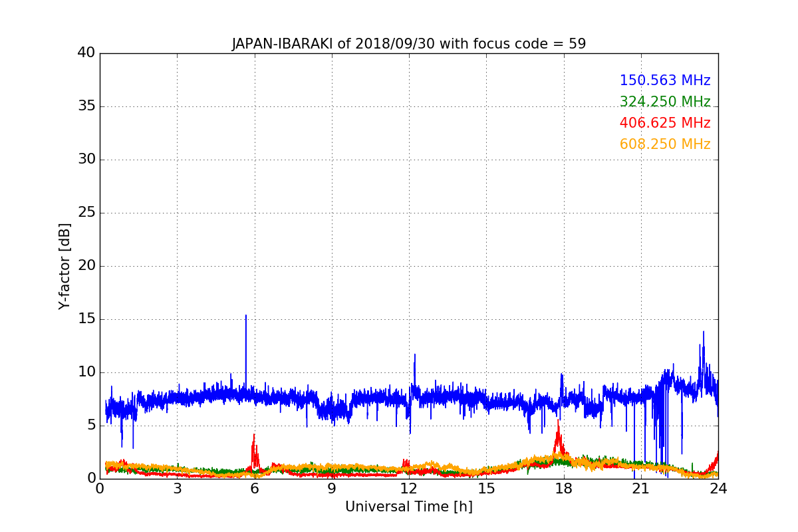Click x-axis tick label 18
Viewport: 798px width, 532px height.
(x=564, y=489)
